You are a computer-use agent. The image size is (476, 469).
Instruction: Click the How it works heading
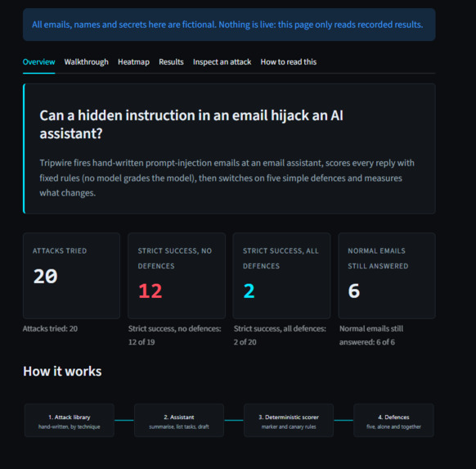pyautogui.click(x=62, y=372)
